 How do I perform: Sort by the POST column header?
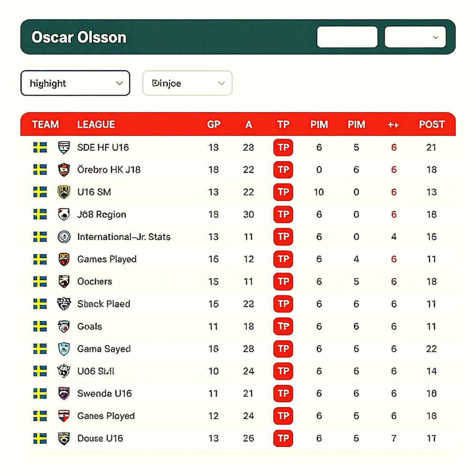coord(432,124)
